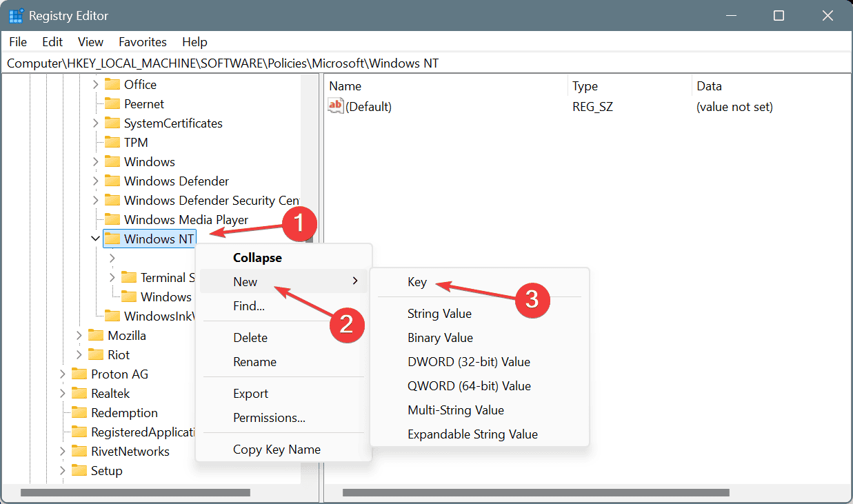
Task: Choose Collapse in the context menu
Action: click(x=283, y=257)
